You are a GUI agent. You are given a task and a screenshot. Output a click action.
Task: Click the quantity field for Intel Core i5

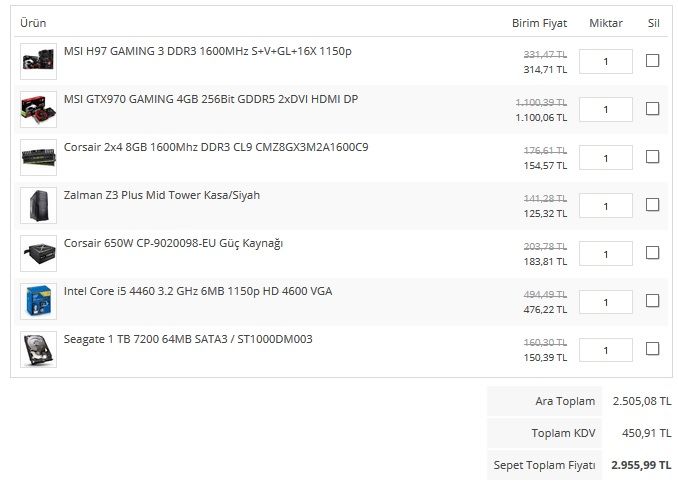click(606, 302)
